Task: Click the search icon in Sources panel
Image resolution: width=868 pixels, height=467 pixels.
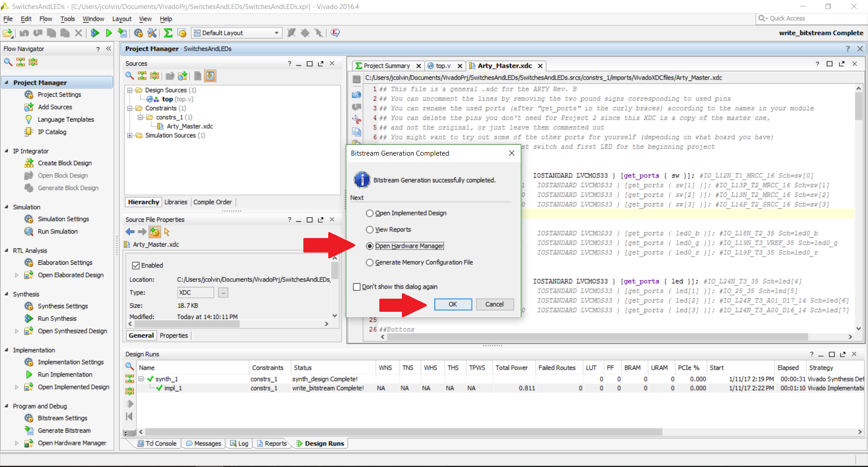Action: (x=130, y=76)
